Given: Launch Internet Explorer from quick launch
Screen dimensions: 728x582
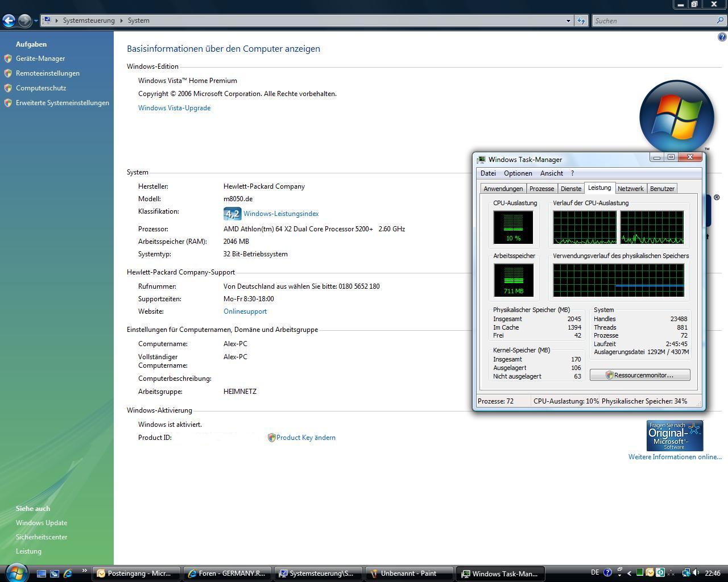Looking at the screenshot, I should 68,574.
